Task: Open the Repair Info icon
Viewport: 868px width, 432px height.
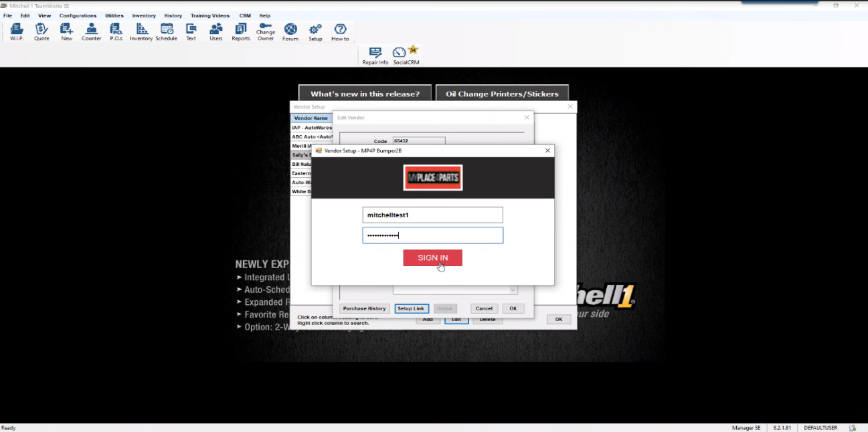Action: 375,56
